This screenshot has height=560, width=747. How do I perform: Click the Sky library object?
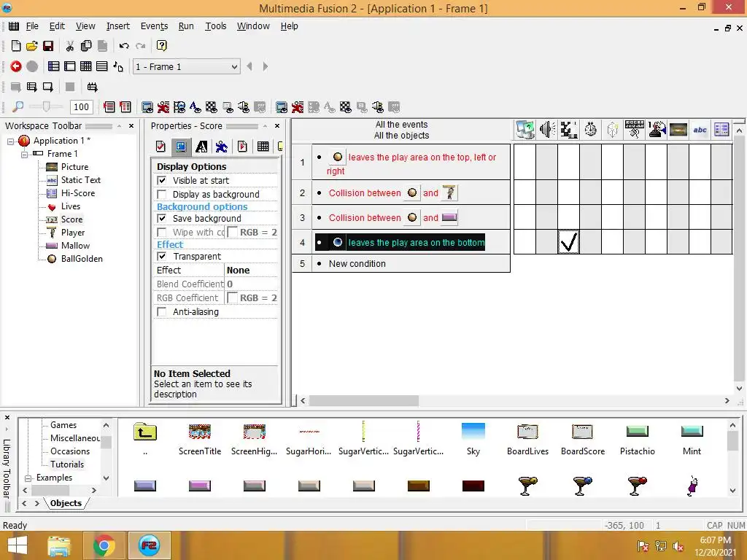coord(473,439)
